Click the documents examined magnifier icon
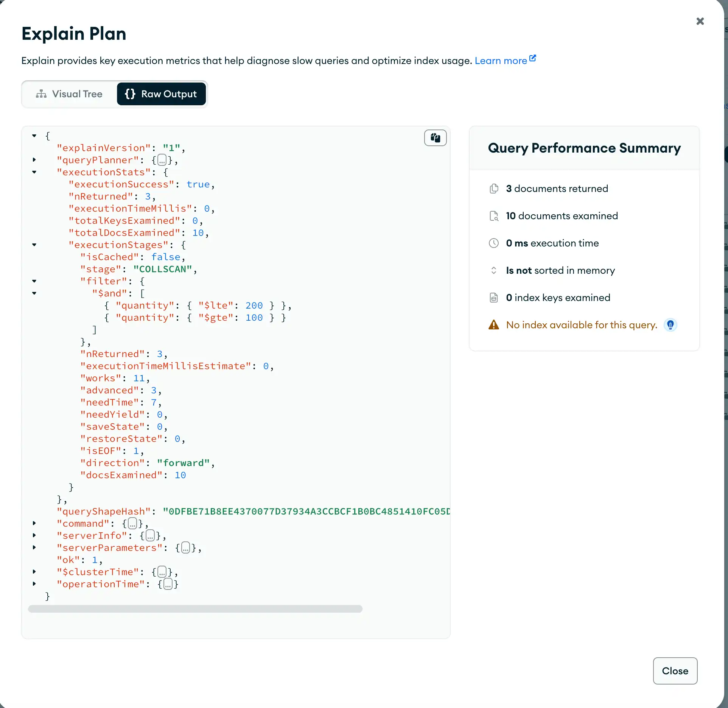728x708 pixels. point(494,216)
